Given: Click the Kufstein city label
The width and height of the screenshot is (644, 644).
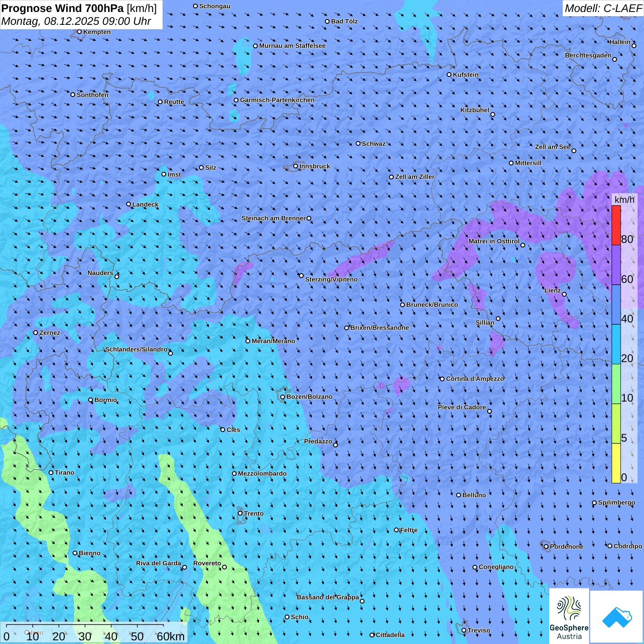Looking at the screenshot, I should 466,75.
